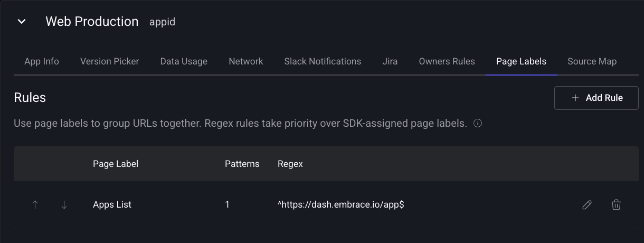Screen dimensions: 644x243
Task: Go to the Data Usage tab
Action: [184, 61]
